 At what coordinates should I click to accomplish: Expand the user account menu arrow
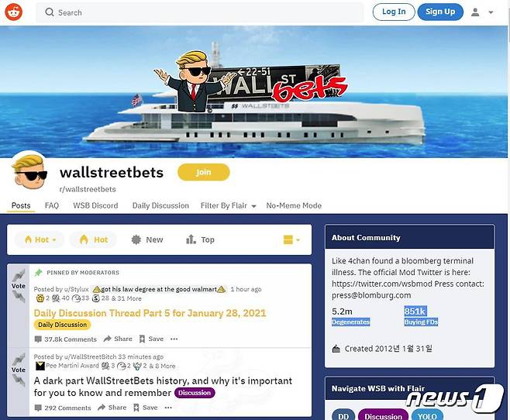[491, 12]
